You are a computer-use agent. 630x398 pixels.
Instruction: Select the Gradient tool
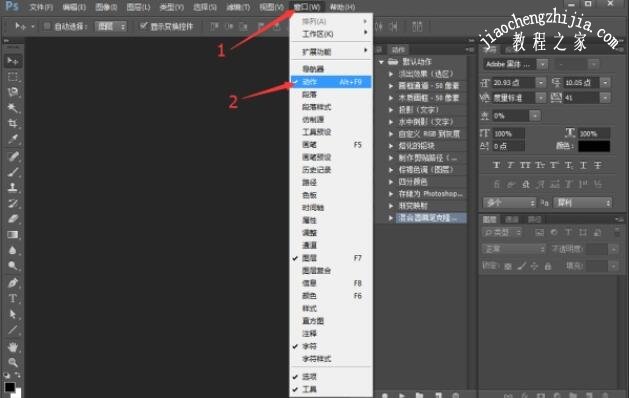pyautogui.click(x=13, y=235)
